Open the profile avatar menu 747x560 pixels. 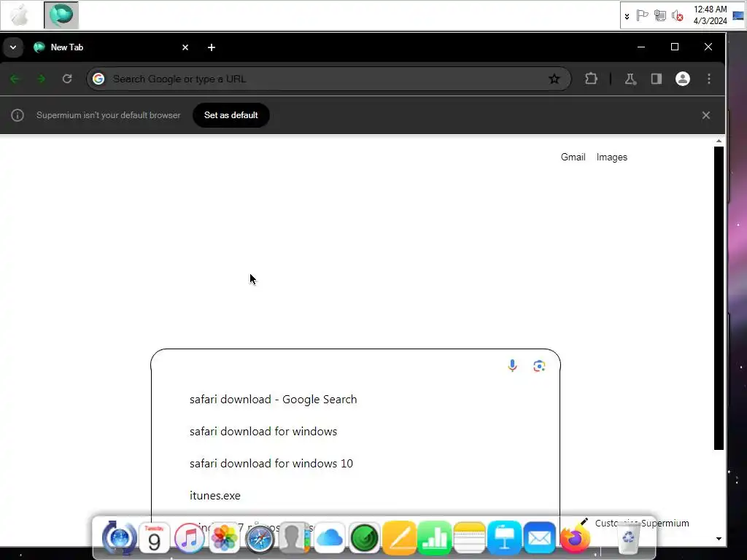tap(683, 79)
